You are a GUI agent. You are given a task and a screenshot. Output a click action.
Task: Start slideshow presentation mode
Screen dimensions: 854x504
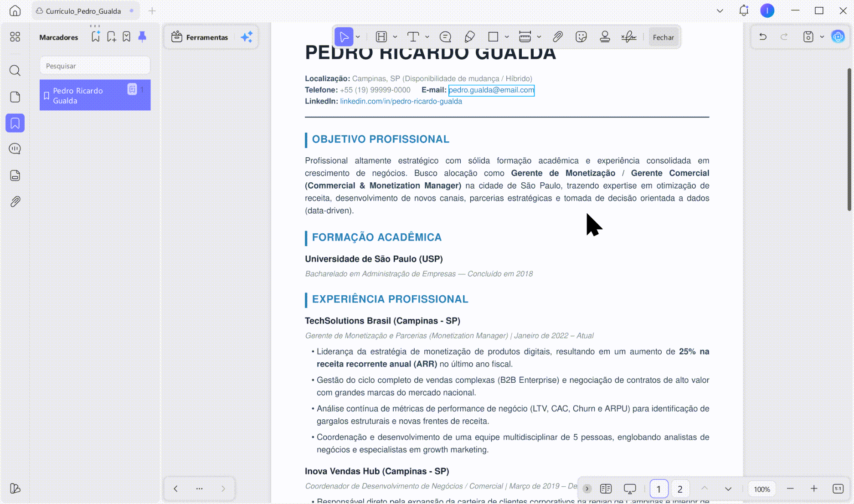click(630, 489)
